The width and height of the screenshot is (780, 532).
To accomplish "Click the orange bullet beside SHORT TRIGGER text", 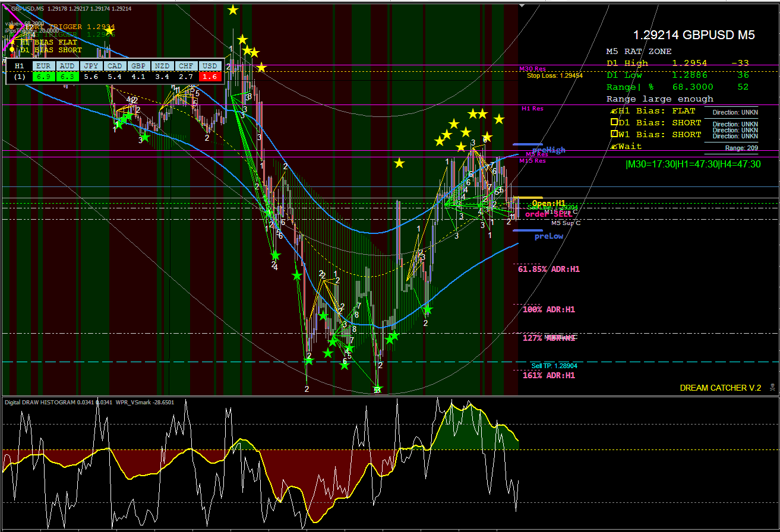I will [x=12, y=26].
